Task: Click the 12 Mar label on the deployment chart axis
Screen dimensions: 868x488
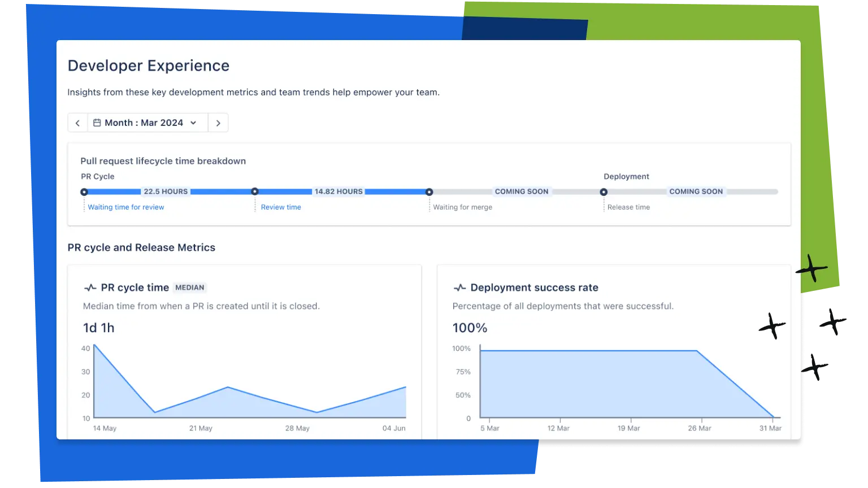Action: (558, 428)
